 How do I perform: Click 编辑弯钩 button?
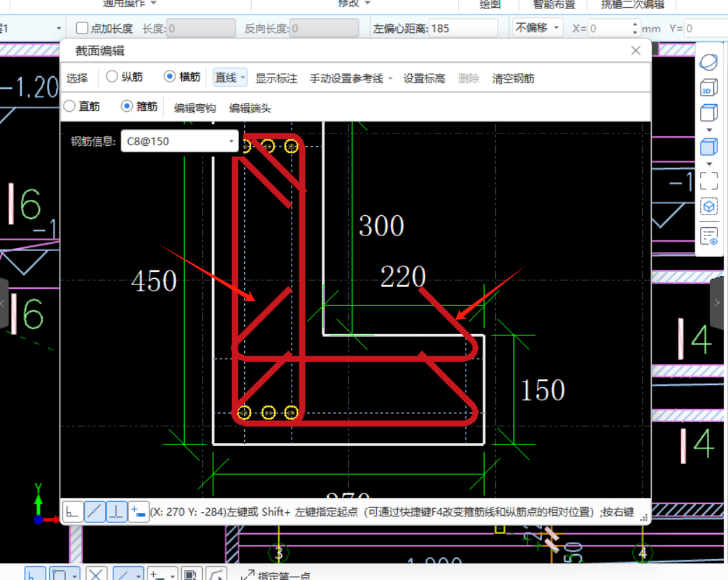click(x=195, y=108)
